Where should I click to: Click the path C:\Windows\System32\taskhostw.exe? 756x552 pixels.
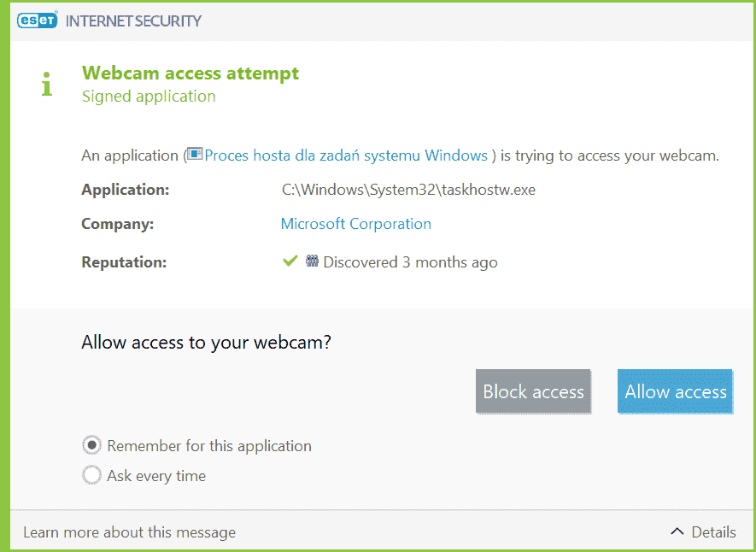(x=408, y=190)
